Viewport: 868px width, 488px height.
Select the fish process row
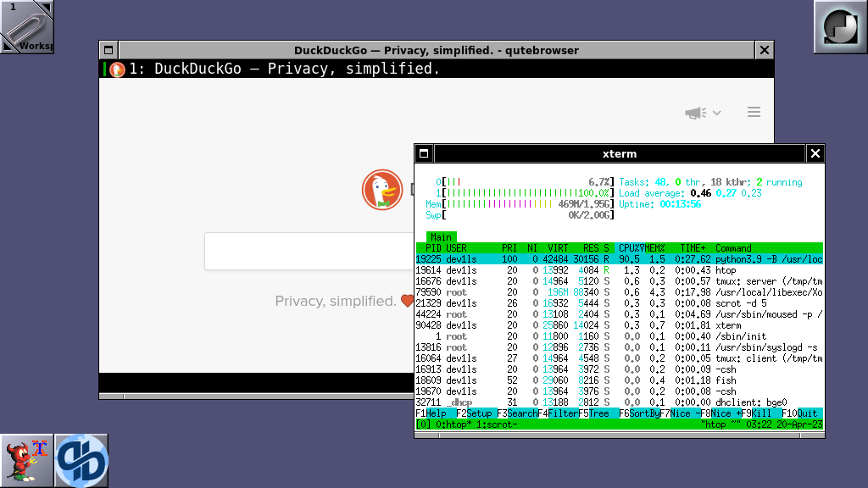(620, 380)
